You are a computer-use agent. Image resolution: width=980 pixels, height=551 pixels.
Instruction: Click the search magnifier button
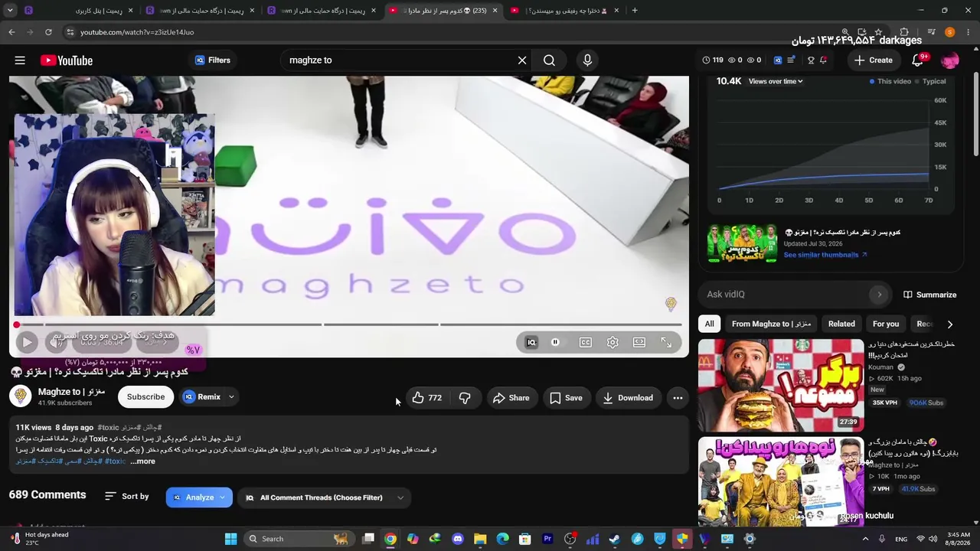point(549,60)
